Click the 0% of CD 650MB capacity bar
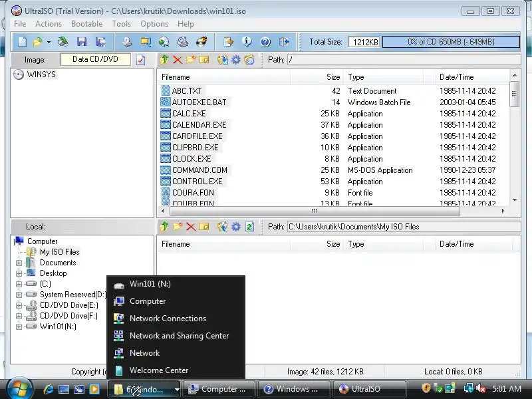 452,42
